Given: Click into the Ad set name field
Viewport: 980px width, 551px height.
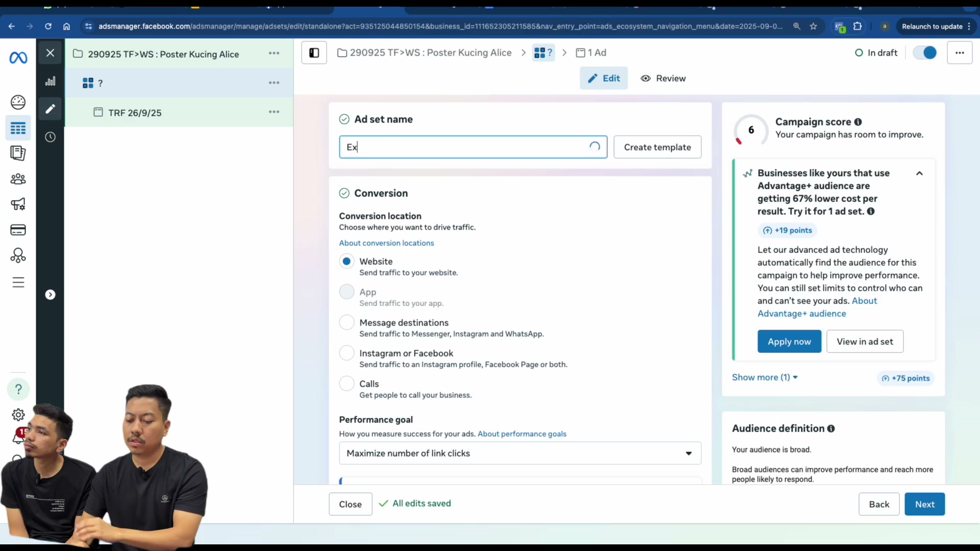Looking at the screenshot, I should coord(473,147).
